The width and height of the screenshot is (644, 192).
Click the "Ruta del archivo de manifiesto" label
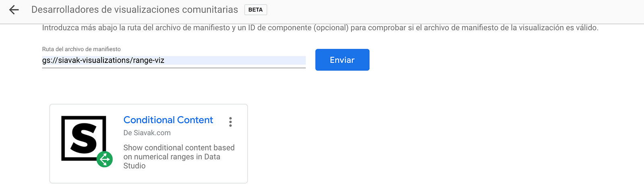tap(81, 49)
